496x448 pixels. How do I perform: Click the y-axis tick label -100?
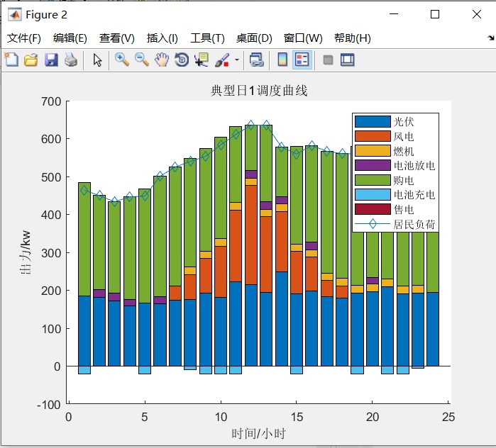[49, 405]
